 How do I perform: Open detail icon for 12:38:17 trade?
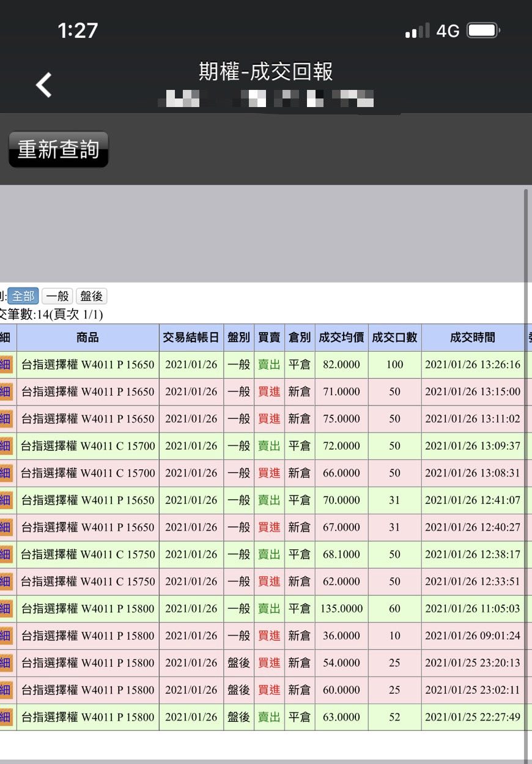[6, 554]
